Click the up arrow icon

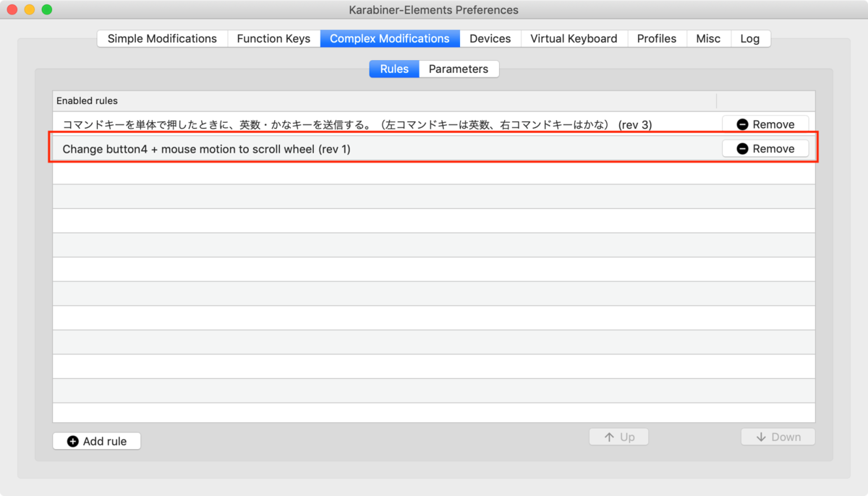[x=609, y=437]
